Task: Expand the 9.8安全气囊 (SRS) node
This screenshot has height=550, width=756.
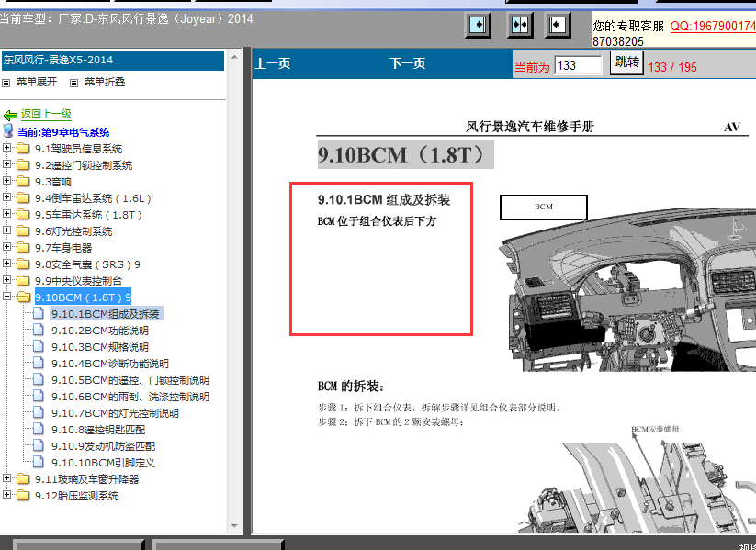Action: [x=6, y=264]
